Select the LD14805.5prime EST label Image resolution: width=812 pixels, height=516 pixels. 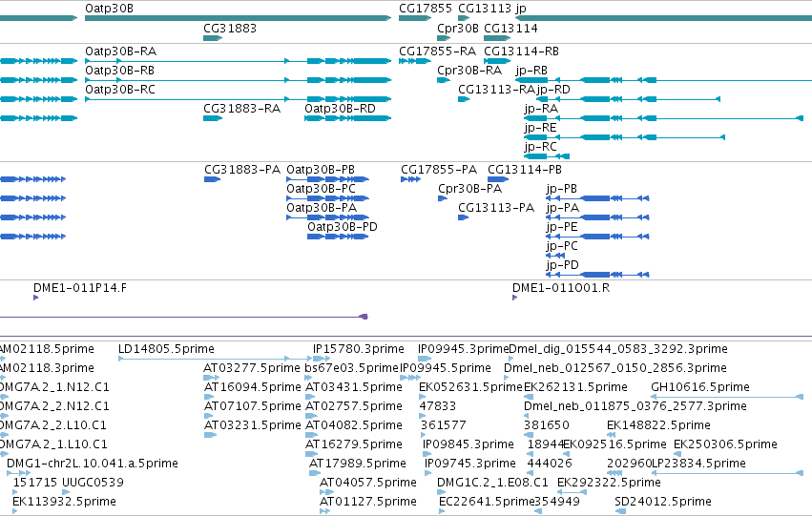pos(166,349)
